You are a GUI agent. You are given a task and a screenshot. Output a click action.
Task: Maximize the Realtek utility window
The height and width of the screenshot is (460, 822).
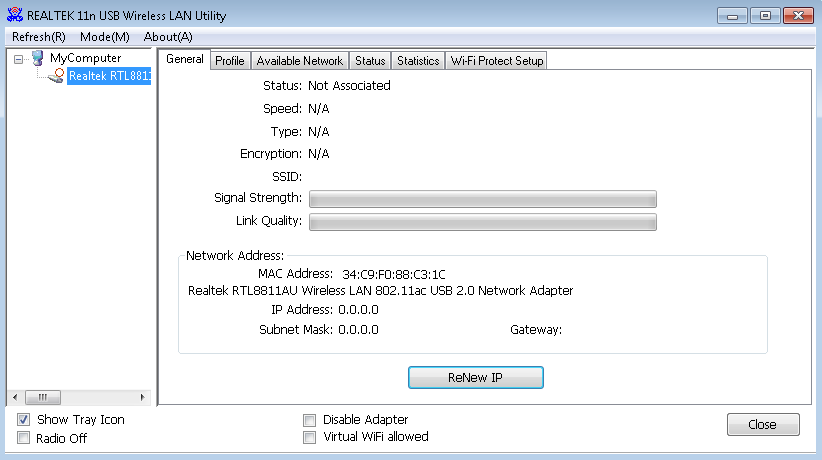pyautogui.click(x=765, y=16)
